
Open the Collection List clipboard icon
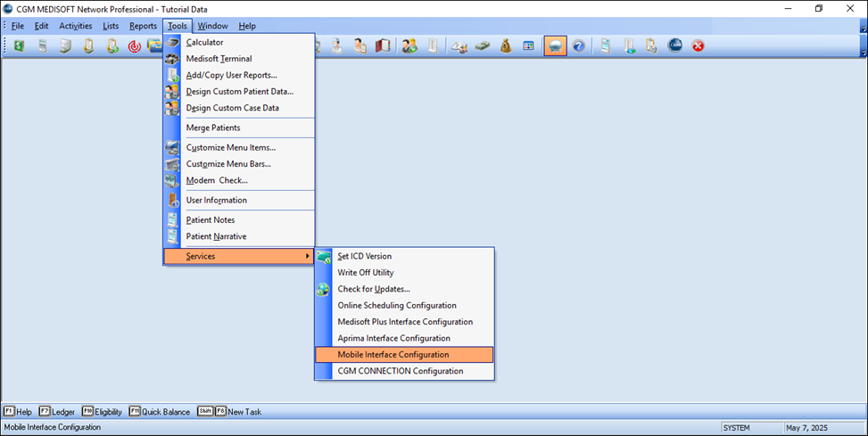pos(89,46)
